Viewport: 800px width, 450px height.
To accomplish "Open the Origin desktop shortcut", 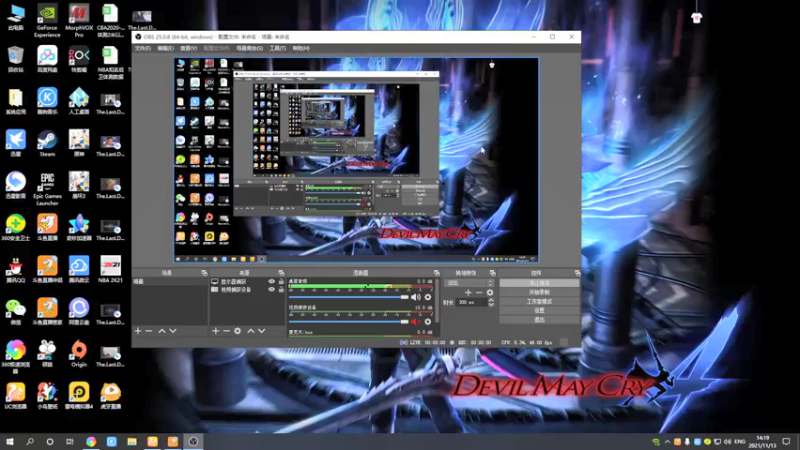I will click(79, 354).
